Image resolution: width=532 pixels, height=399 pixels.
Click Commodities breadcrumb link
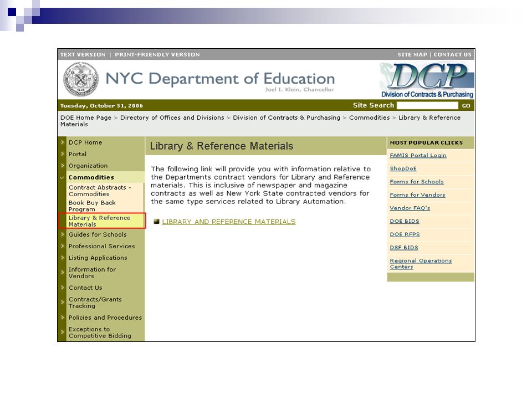[369, 117]
